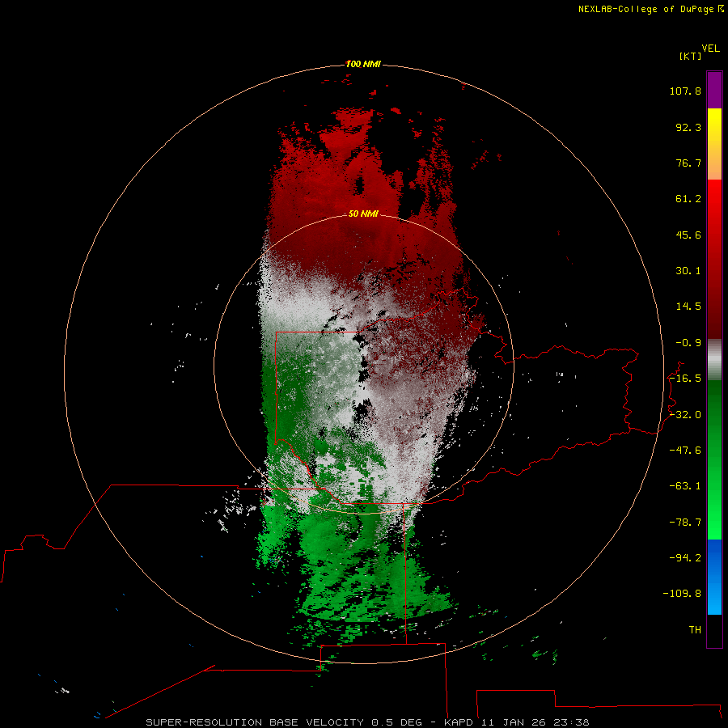728x728 pixels.
Task: Click the 92.3 legend value
Action: (688, 127)
